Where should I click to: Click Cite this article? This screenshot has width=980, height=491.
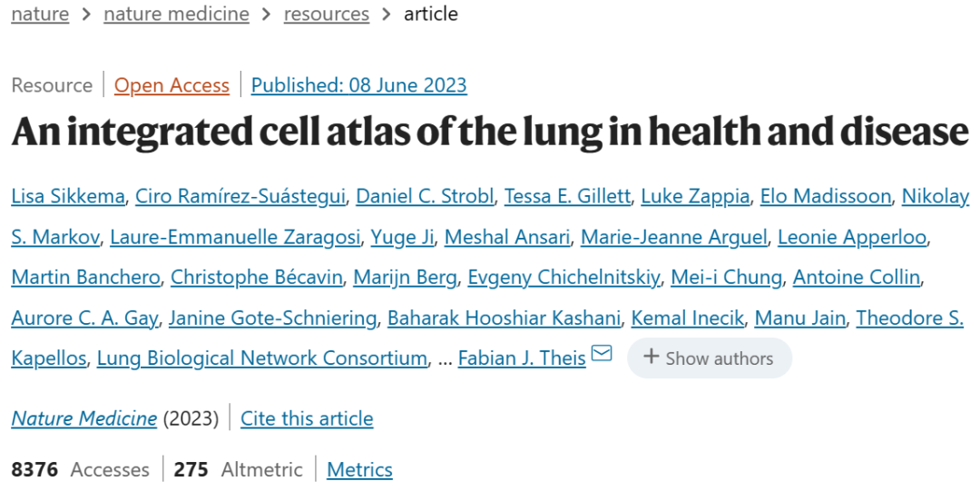[307, 418]
